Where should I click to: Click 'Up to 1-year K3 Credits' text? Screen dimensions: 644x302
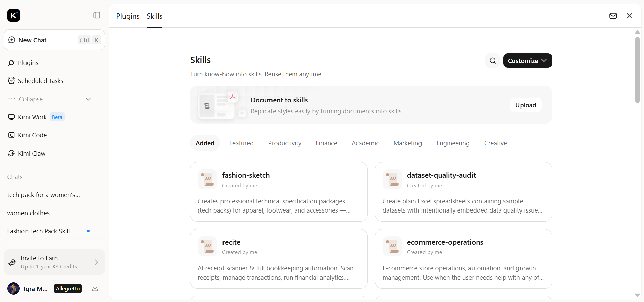point(49,267)
